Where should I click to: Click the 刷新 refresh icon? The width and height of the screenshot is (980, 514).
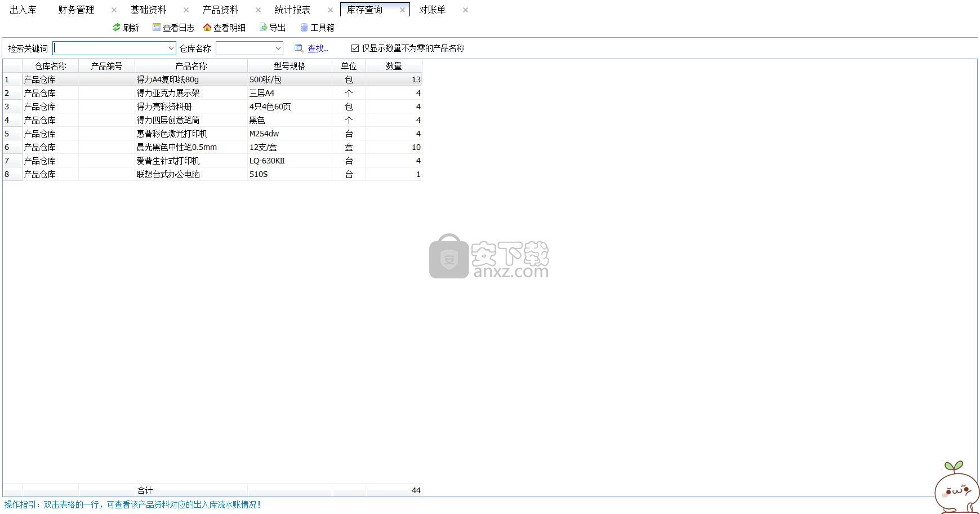point(117,27)
